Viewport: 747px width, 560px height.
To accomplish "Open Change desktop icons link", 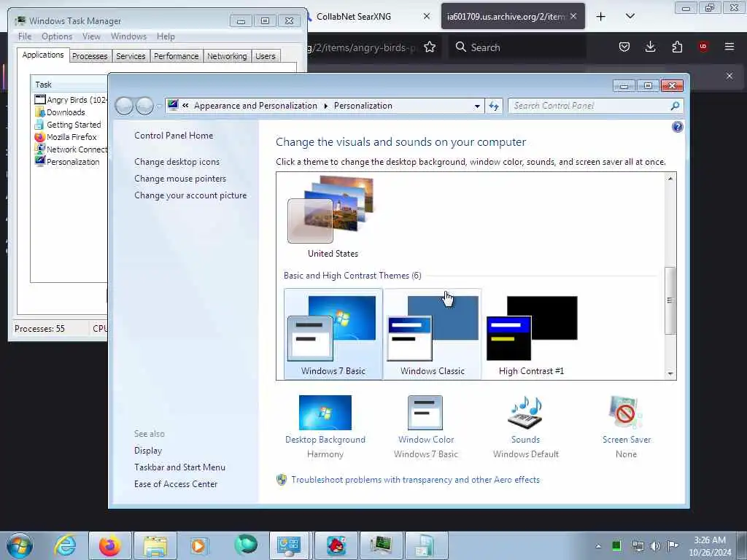I will [177, 161].
